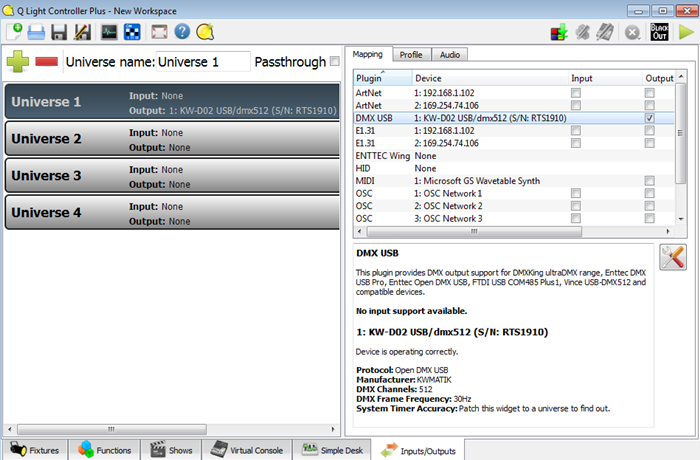Switch to the Profile tab
700x460 pixels.
(x=411, y=54)
